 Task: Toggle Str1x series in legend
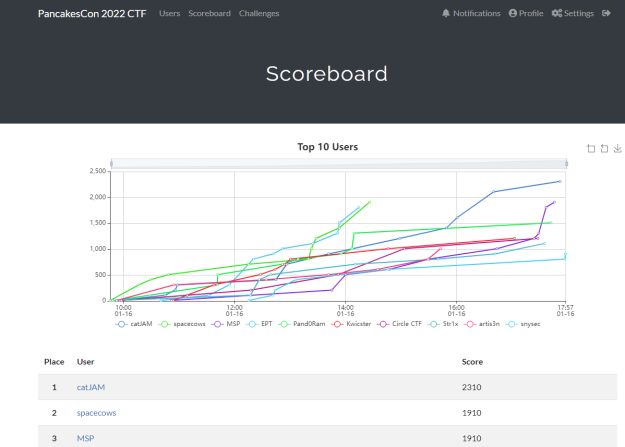pyautogui.click(x=443, y=324)
